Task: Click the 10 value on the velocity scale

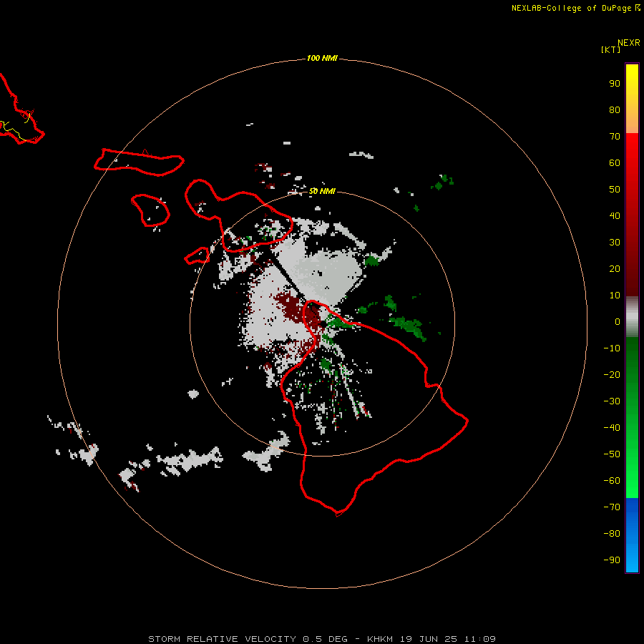Action: pyautogui.click(x=615, y=296)
